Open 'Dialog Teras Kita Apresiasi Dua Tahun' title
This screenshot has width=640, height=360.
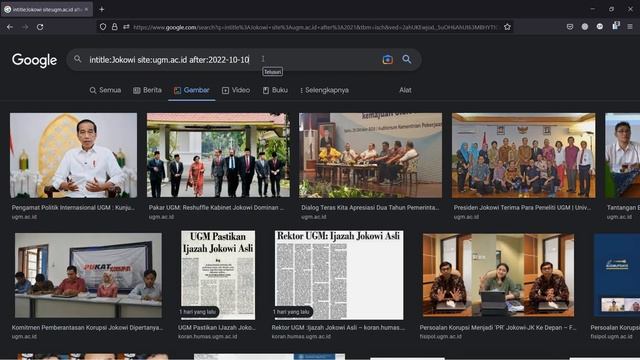370,208
